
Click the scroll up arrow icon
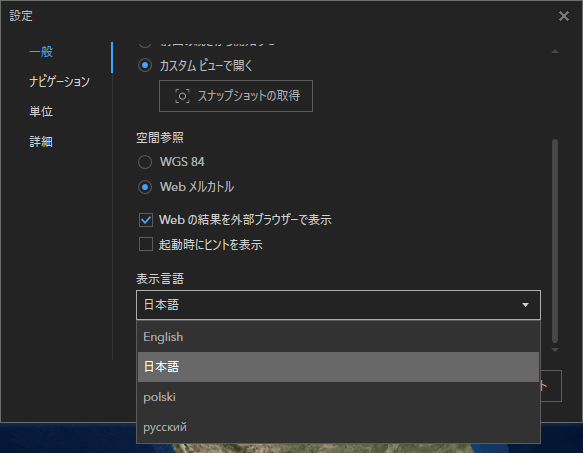click(555, 51)
